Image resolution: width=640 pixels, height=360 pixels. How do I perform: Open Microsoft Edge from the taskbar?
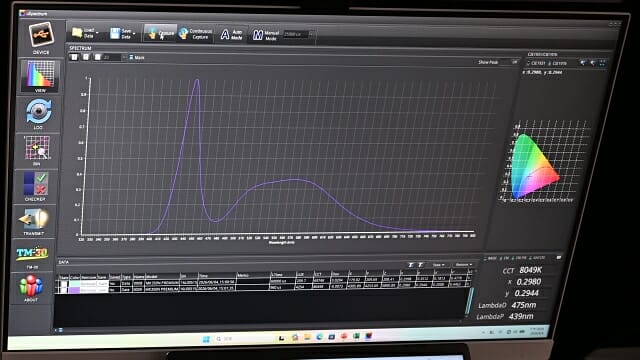coord(319,337)
